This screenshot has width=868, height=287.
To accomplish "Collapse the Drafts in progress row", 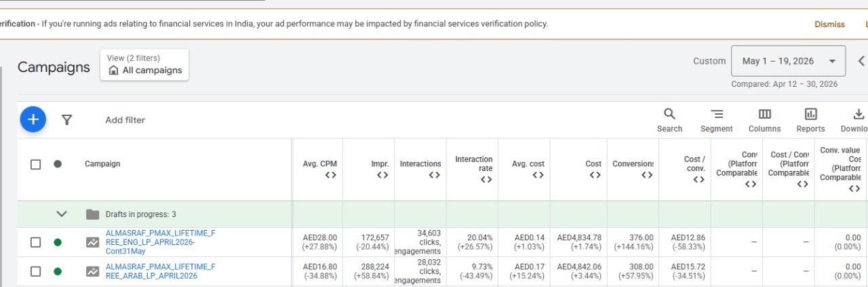I will [62, 214].
